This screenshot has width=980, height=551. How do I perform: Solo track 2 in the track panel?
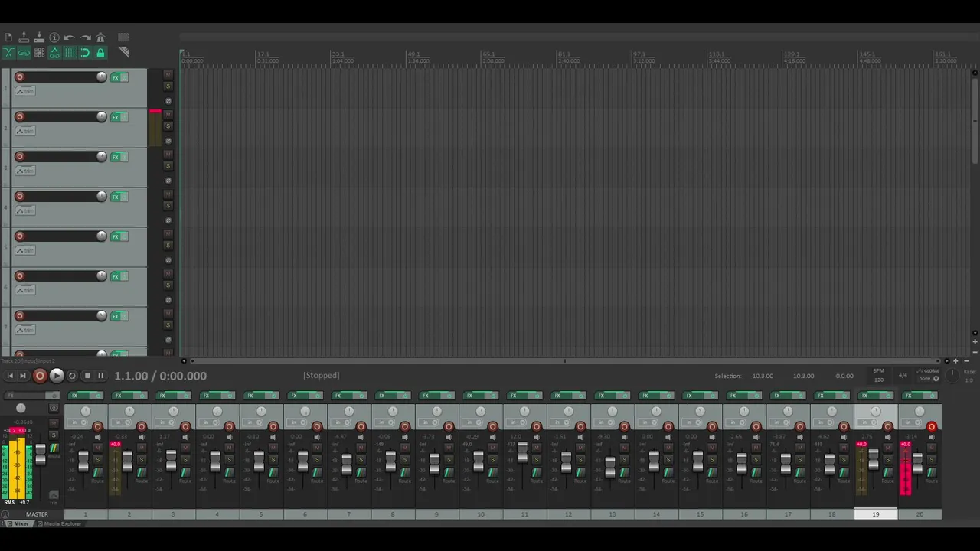pos(168,126)
